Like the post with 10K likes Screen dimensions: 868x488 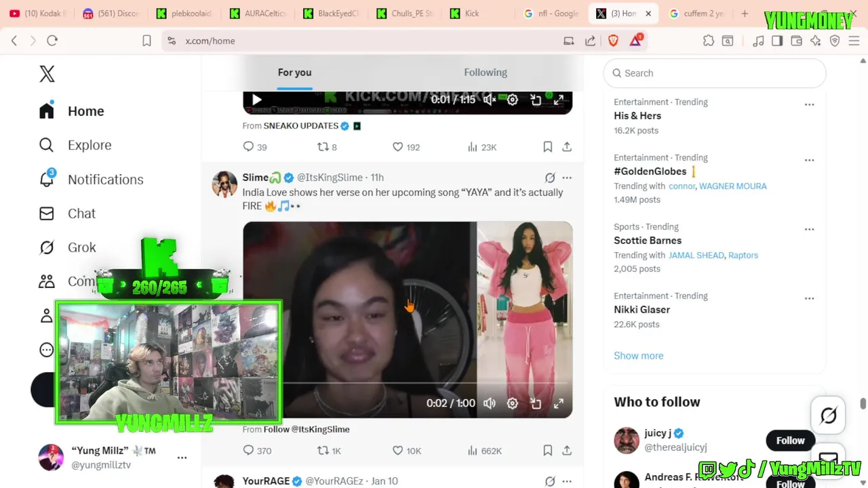(x=407, y=451)
